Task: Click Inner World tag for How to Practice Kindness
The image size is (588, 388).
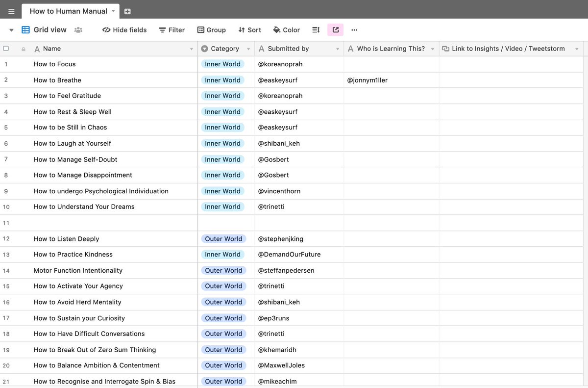Action: [x=222, y=254]
